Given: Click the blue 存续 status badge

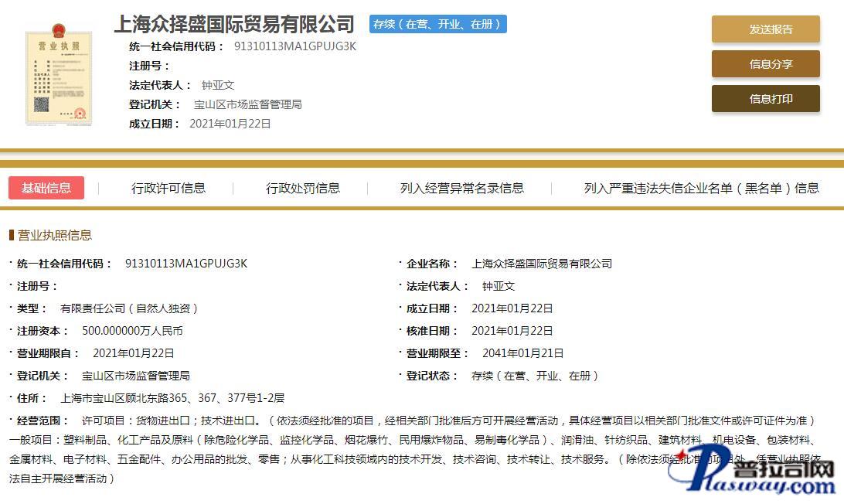Looking at the screenshot, I should (437, 24).
